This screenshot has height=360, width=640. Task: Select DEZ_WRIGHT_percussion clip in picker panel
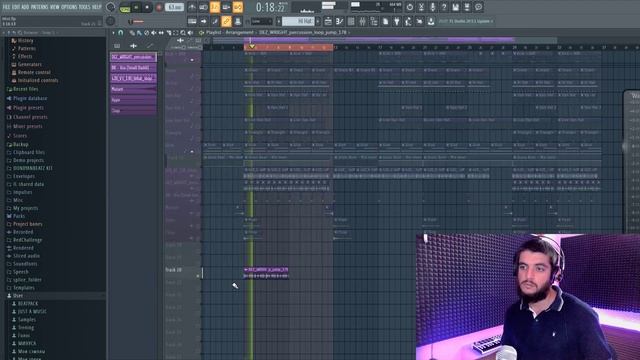click(133, 57)
